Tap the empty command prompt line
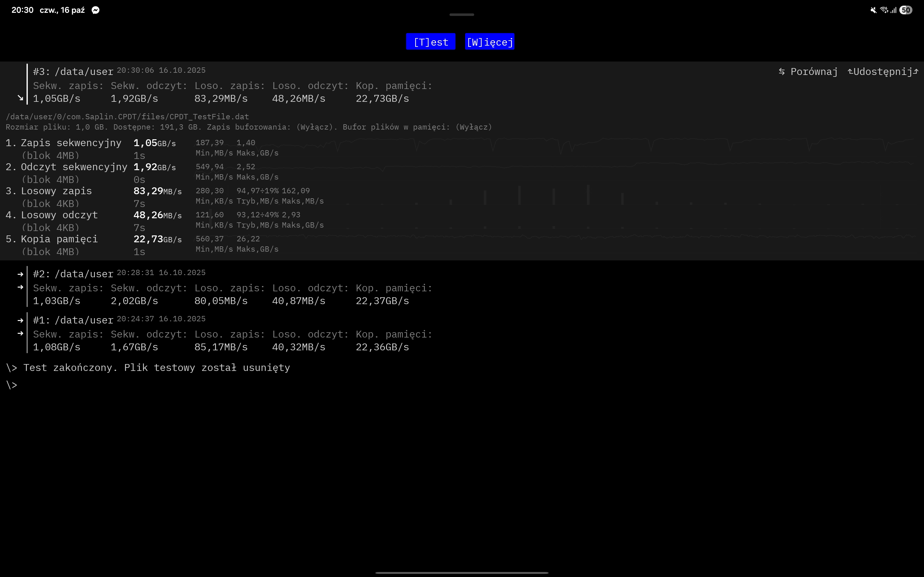924x577 pixels. [x=12, y=385]
